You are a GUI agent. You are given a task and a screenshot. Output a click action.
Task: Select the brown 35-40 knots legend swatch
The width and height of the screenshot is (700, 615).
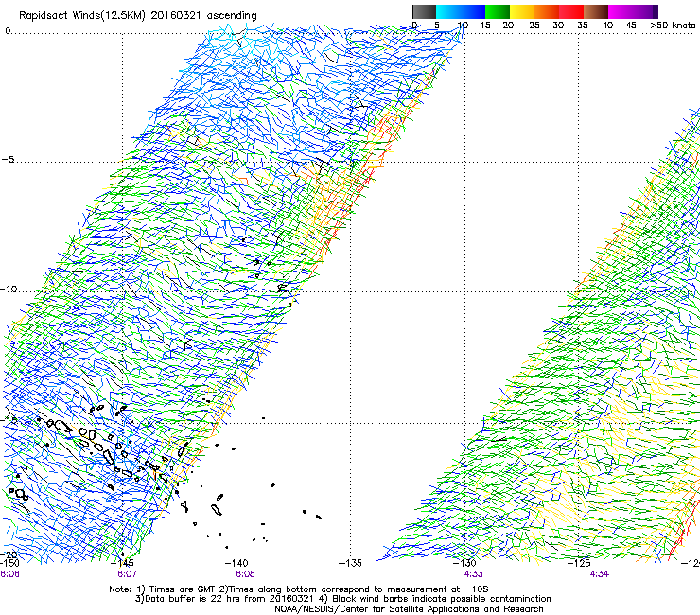pyautogui.click(x=596, y=11)
